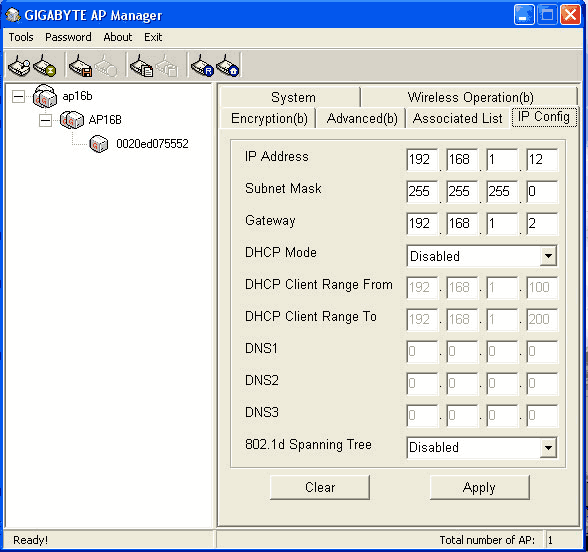Select the 0020ed075552 device icon in tree

click(x=99, y=144)
